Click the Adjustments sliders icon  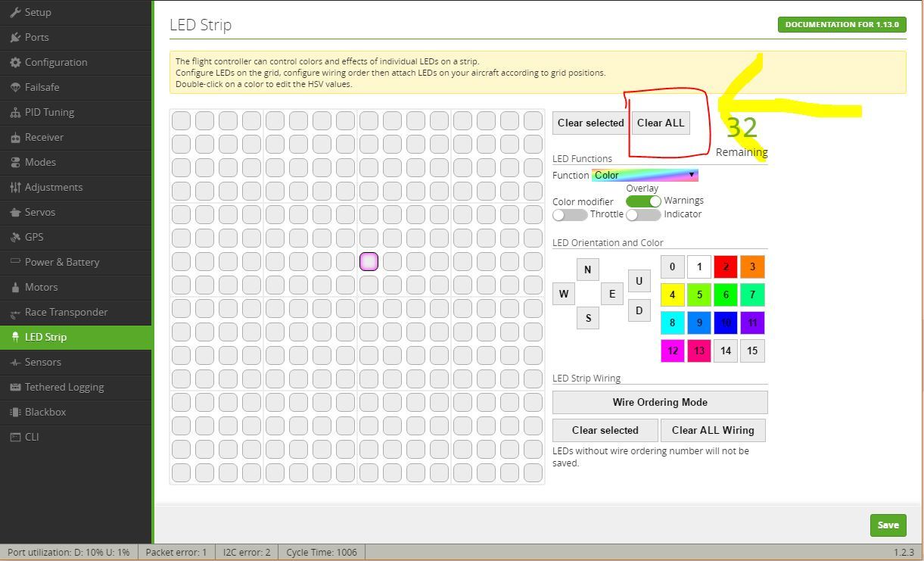click(x=15, y=187)
